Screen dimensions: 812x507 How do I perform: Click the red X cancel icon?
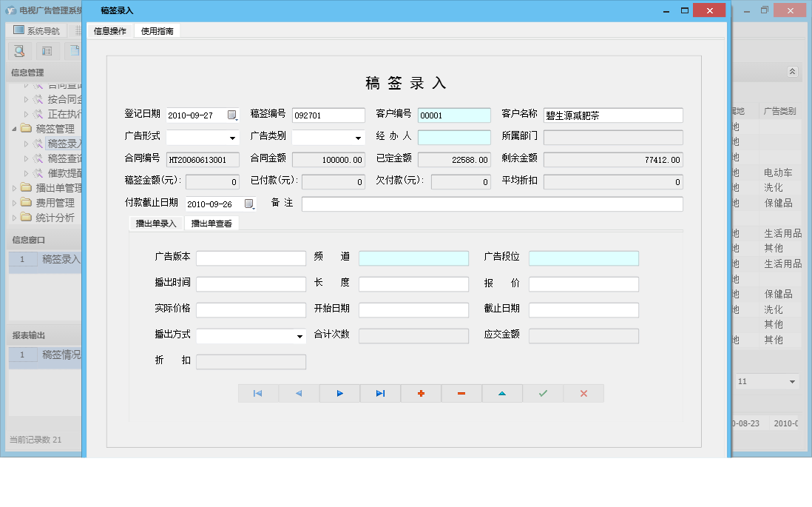point(583,393)
